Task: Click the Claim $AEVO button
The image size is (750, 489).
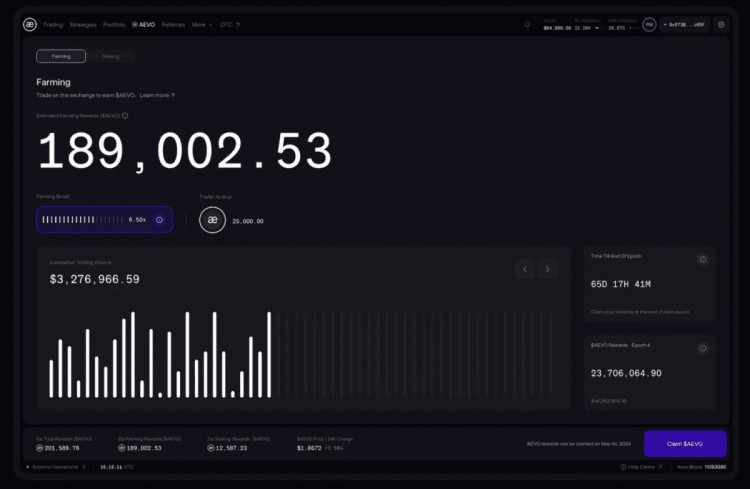Action: click(x=685, y=444)
